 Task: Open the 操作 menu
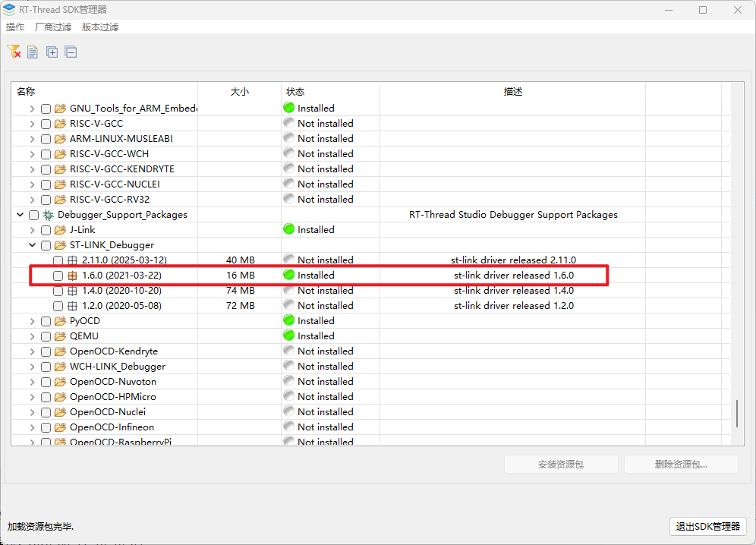(x=15, y=27)
